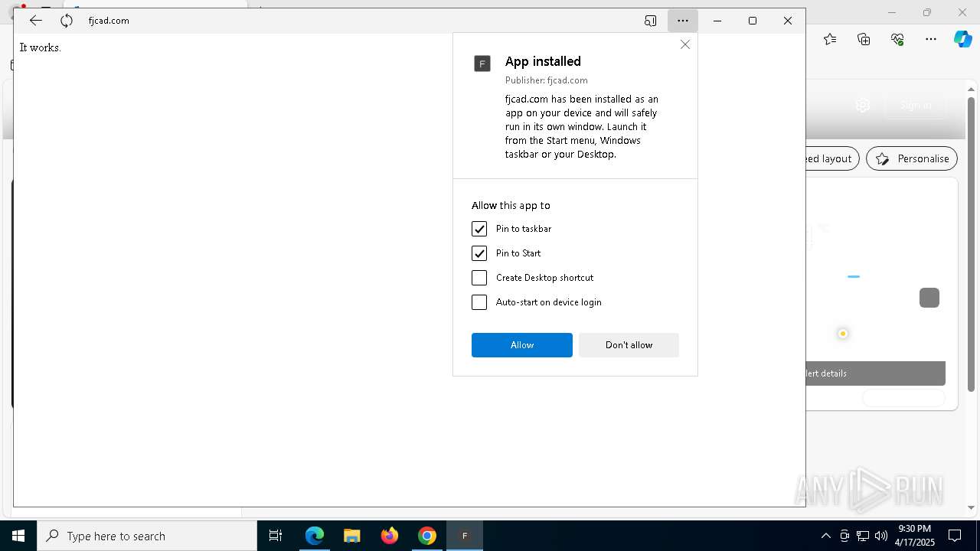
Task: Click the network tray icon
Action: [x=863, y=536]
